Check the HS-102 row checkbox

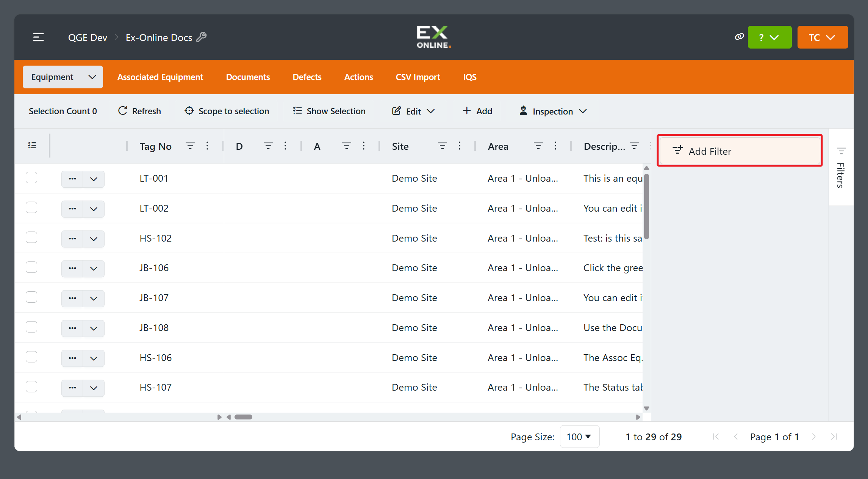31,237
